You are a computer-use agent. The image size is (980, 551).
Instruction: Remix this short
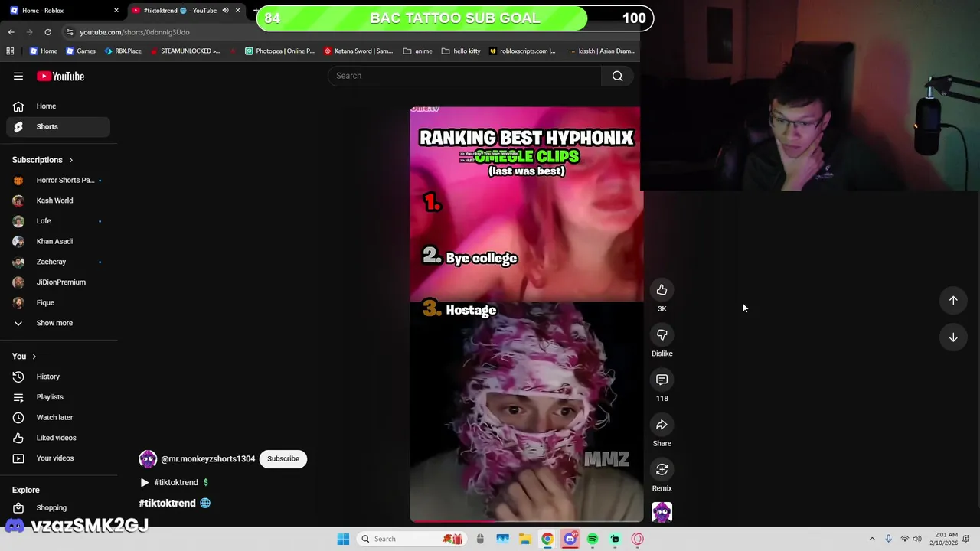[661, 470]
